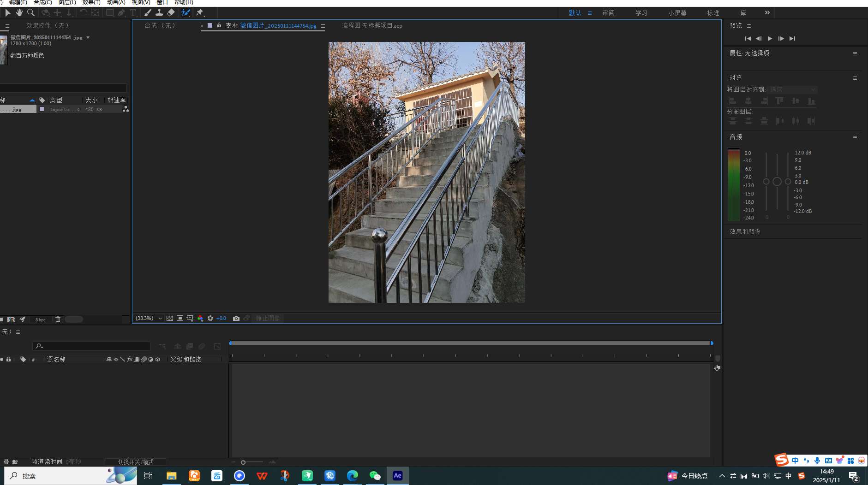Open the Windows Task View icon

[x=148, y=476]
